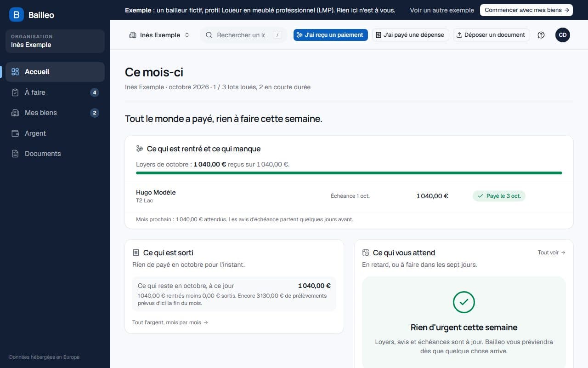This screenshot has height=368, width=588.
Task: Open the CD user avatar menu
Action: pos(563,35)
